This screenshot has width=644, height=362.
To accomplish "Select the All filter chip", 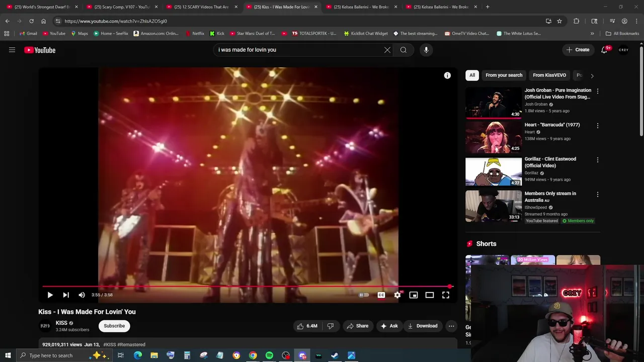I will click(472, 75).
